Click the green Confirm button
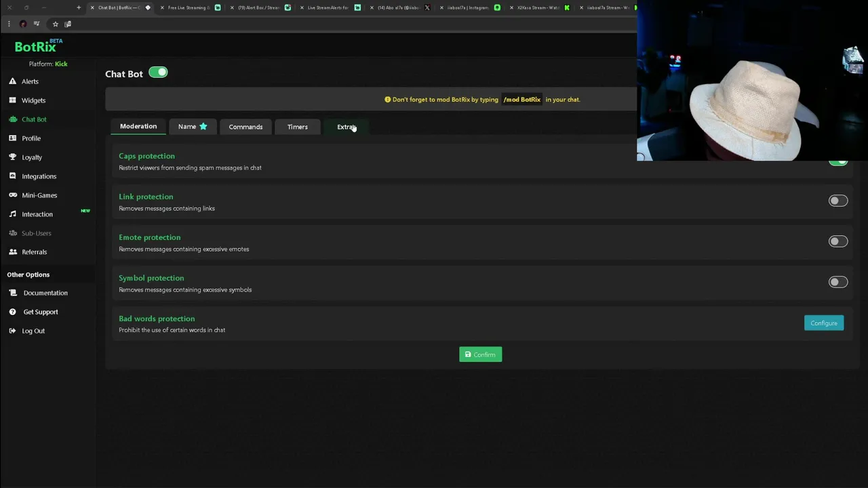 (481, 354)
